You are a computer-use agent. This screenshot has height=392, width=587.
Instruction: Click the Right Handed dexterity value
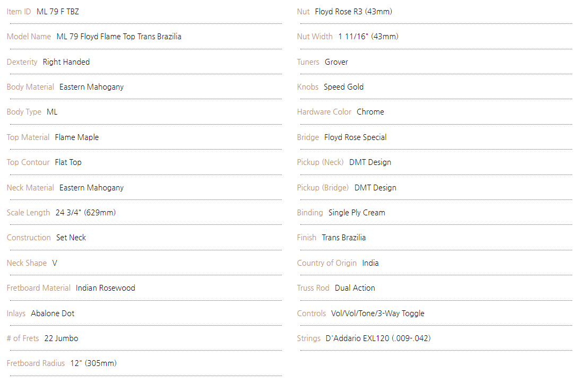tap(66, 62)
